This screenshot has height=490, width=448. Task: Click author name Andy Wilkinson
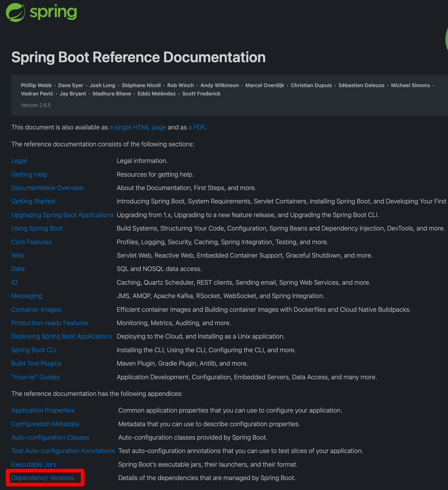coord(220,85)
